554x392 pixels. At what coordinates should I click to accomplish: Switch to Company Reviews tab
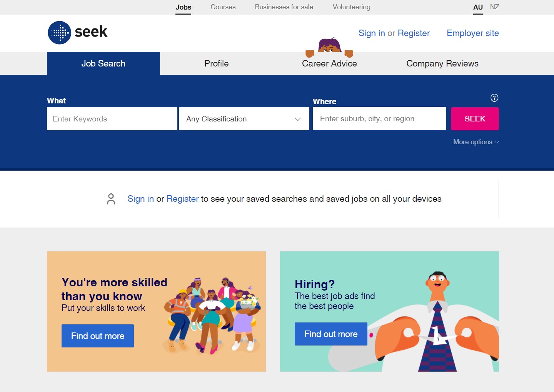click(x=442, y=63)
